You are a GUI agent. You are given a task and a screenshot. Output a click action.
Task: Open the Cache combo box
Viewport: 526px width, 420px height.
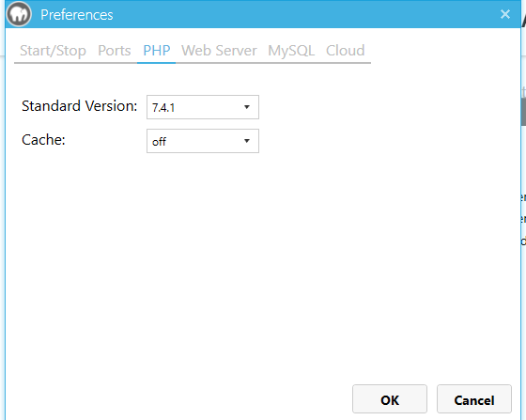pos(203,141)
